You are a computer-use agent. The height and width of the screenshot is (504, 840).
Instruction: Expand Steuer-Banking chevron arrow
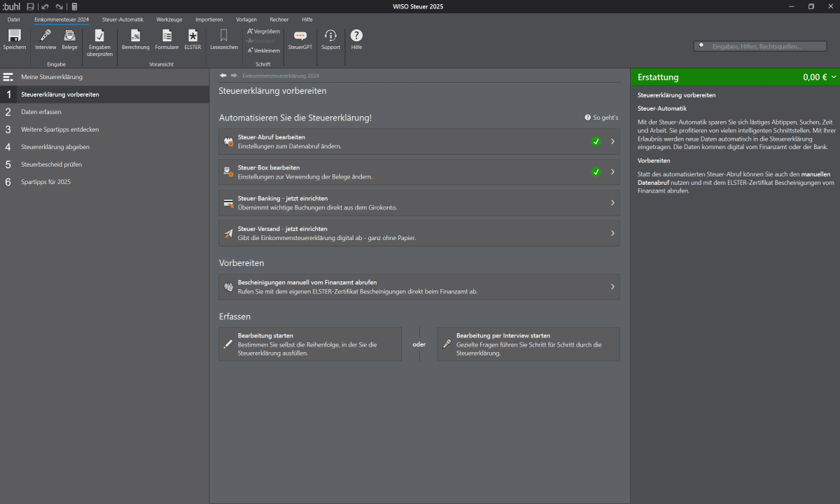612,202
